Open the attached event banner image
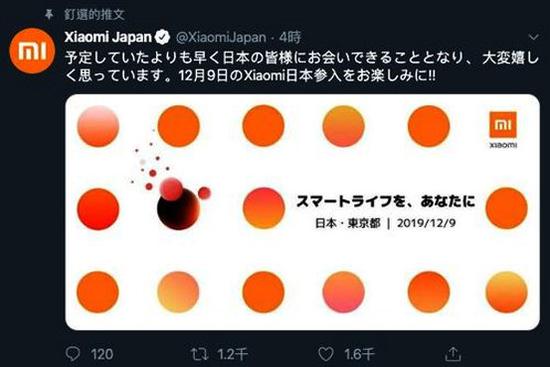 (x=302, y=212)
